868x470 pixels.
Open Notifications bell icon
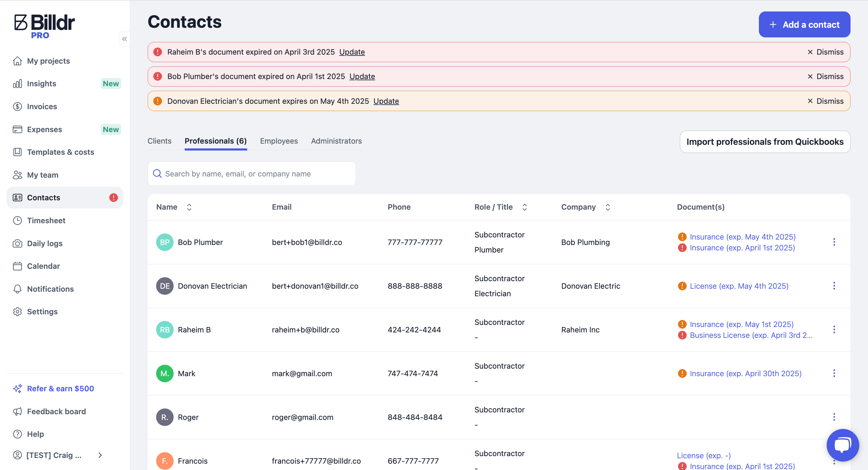[x=17, y=289]
